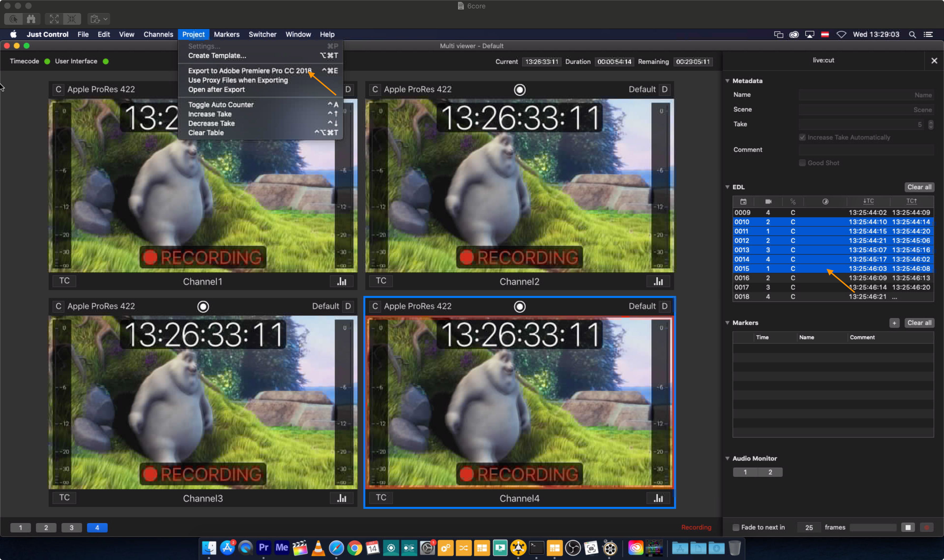The image size is (944, 560).
Task: Click the fade frames field showing 25
Action: 809,527
